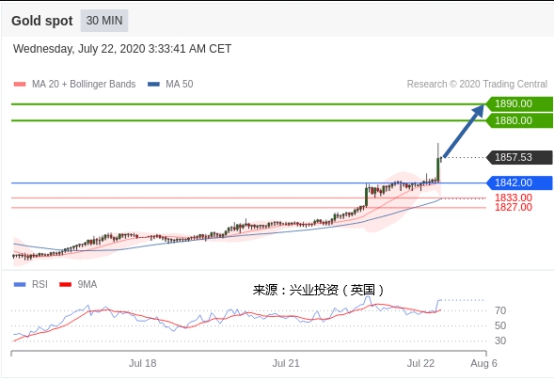Select the Gold spot title
The height and width of the screenshot is (380, 554).
coord(42,21)
